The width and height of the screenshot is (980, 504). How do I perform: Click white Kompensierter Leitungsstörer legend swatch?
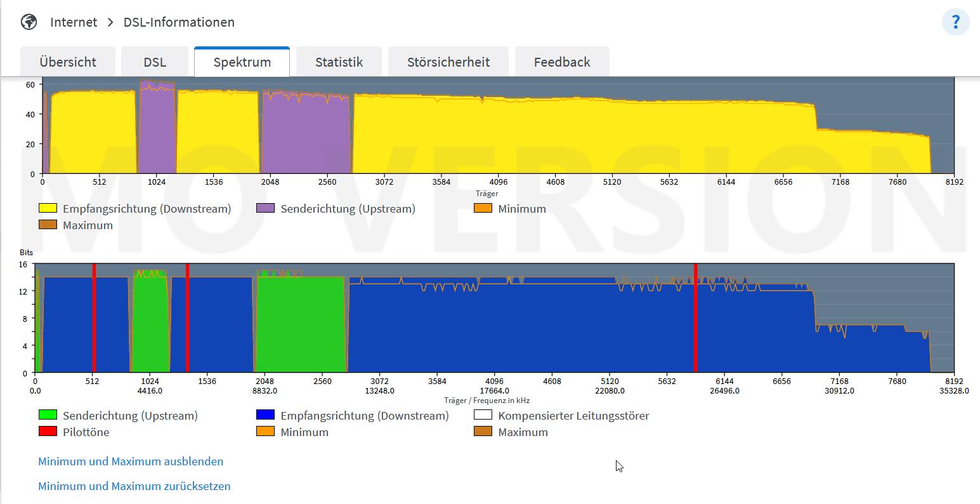(x=483, y=415)
